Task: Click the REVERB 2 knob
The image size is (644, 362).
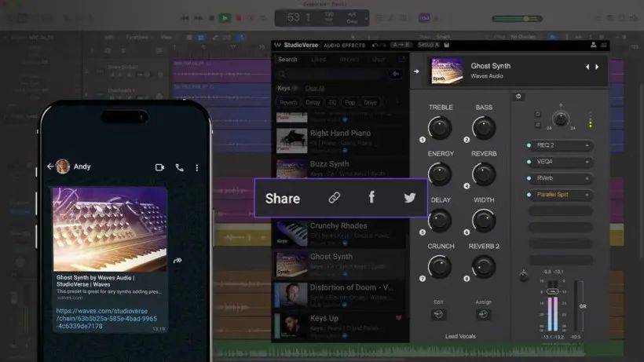Action: (484, 267)
